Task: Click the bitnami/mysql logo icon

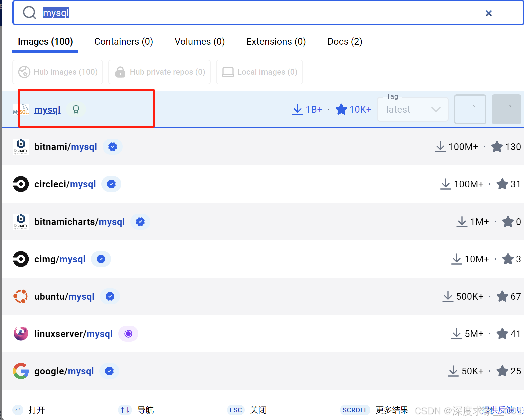Action: (21, 147)
